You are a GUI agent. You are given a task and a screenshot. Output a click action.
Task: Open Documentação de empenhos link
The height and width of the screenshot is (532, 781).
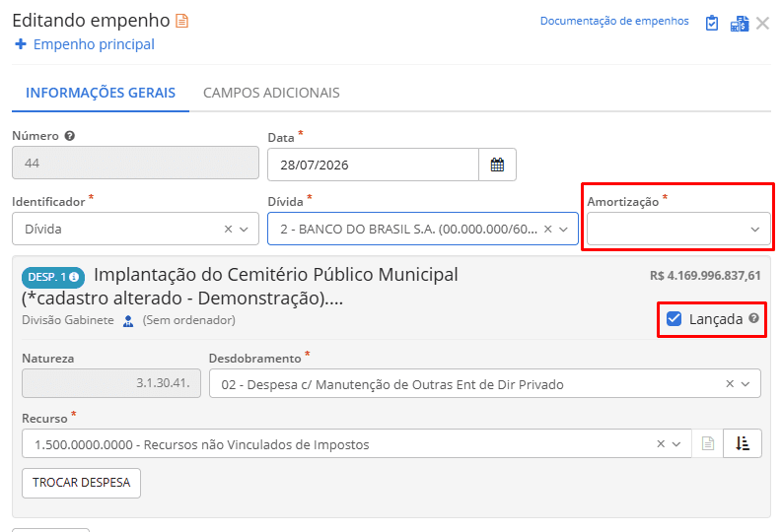614,21
